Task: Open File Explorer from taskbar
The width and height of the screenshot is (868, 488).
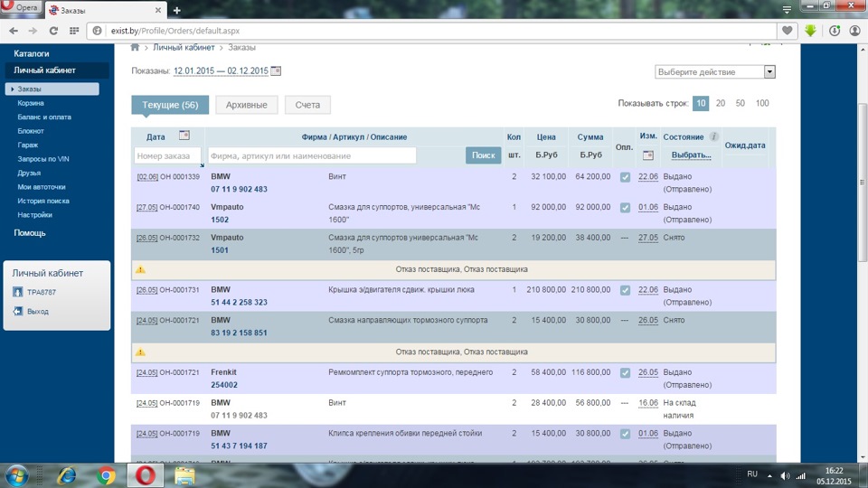Action: 184,476
